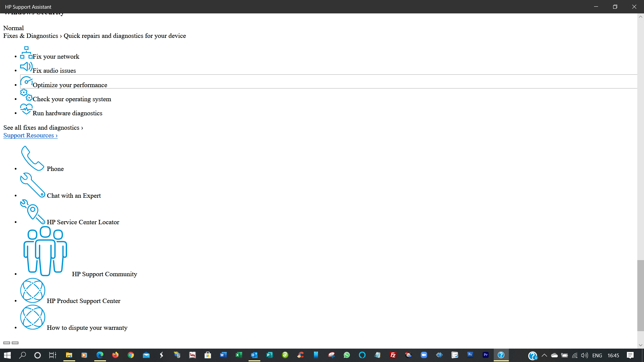Open Microsoft Publisher from the taskbar
The height and width of the screenshot is (362, 644).
pyautogui.click(x=270, y=355)
